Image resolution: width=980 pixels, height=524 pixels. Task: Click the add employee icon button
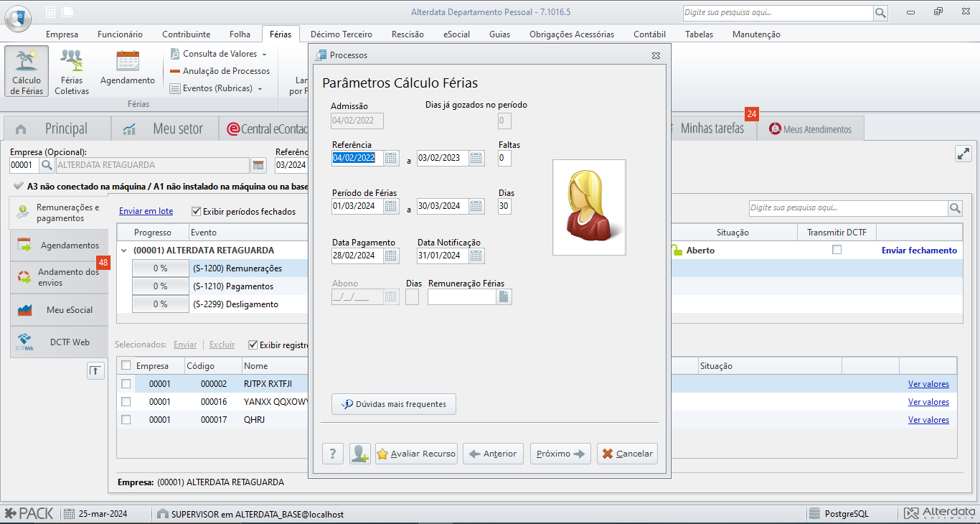pos(359,454)
